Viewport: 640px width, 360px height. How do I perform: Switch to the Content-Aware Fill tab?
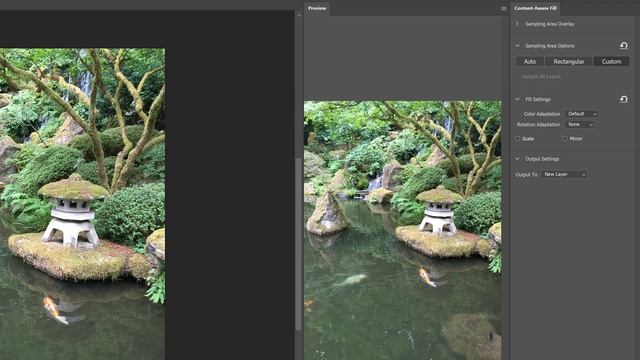535,8
